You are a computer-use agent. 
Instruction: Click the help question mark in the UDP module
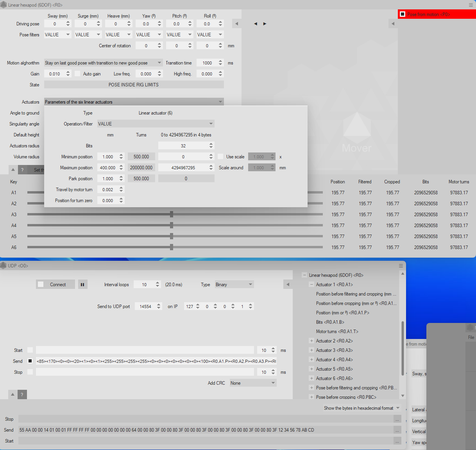click(x=22, y=394)
